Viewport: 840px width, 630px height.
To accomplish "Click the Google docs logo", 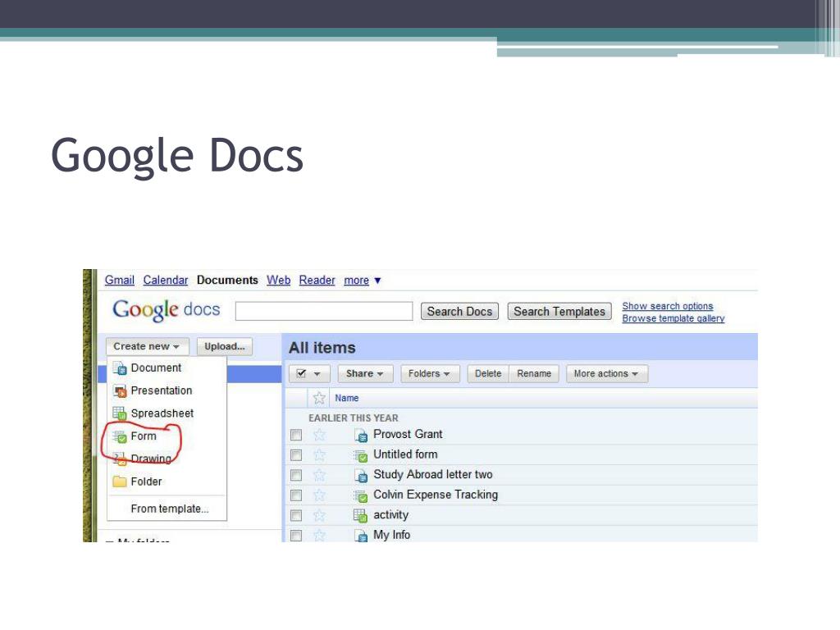I will [x=166, y=309].
